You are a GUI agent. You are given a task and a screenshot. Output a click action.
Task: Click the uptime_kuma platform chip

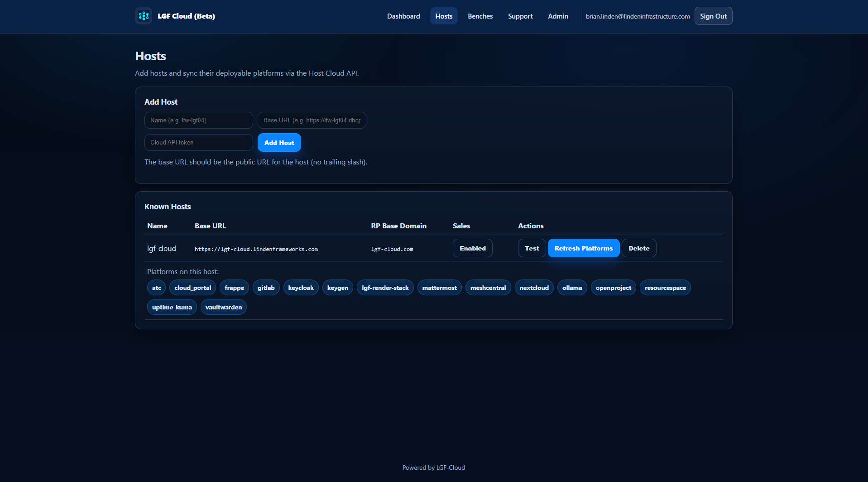click(172, 307)
